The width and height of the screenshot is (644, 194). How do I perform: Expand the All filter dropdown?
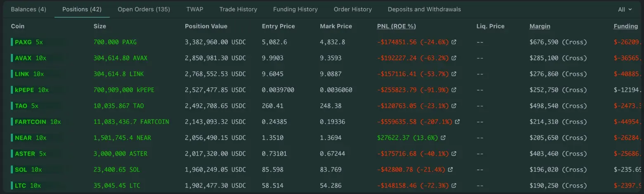625,9
